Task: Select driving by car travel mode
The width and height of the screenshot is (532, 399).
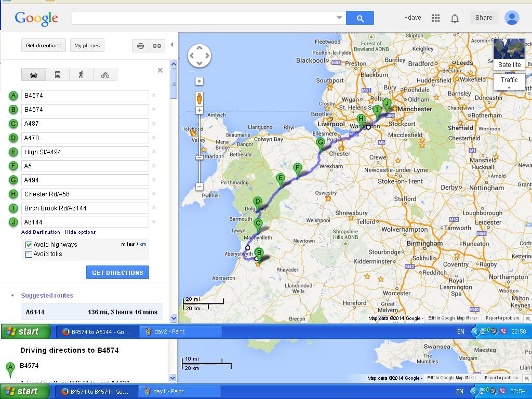Action: pos(34,75)
